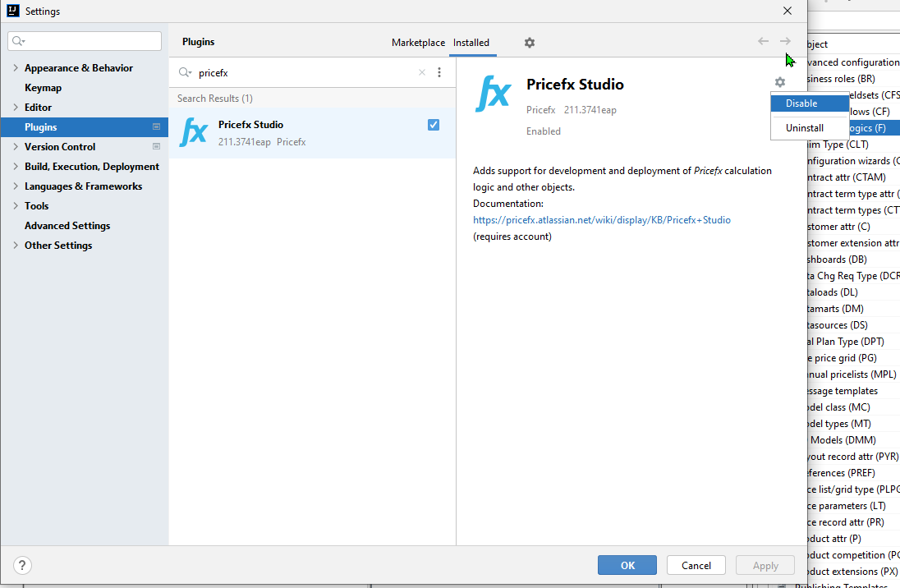900x588 pixels.
Task: Click the OK button to confirm settings
Action: (627, 565)
